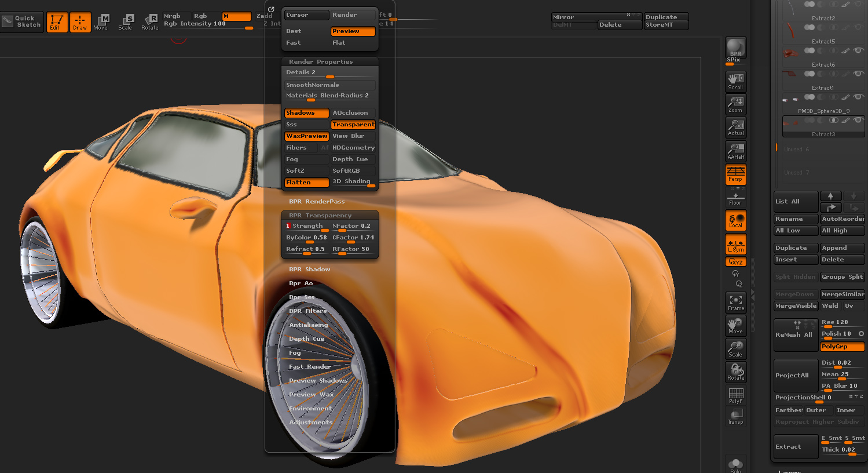
Task: Enable PolyF wireframe display
Action: click(x=735, y=396)
